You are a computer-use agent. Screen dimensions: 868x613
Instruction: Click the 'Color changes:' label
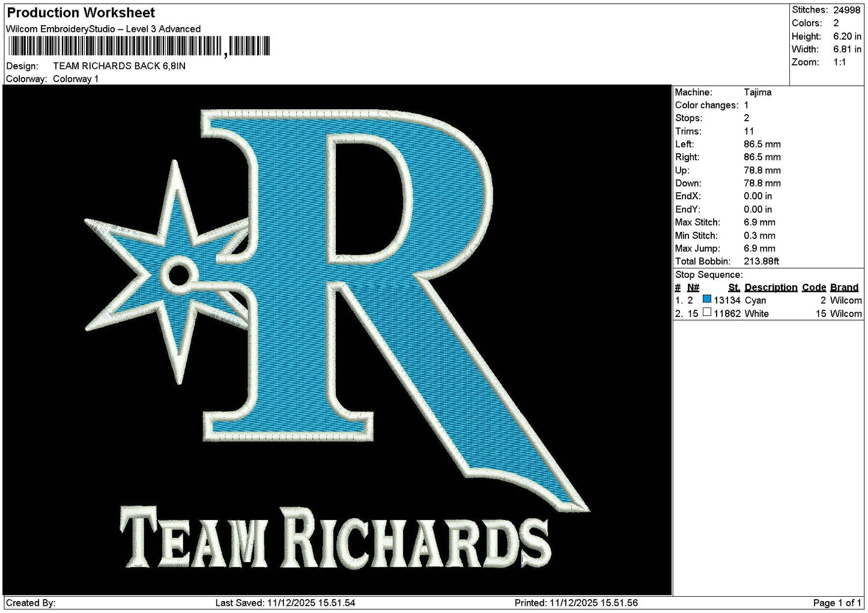tap(706, 106)
